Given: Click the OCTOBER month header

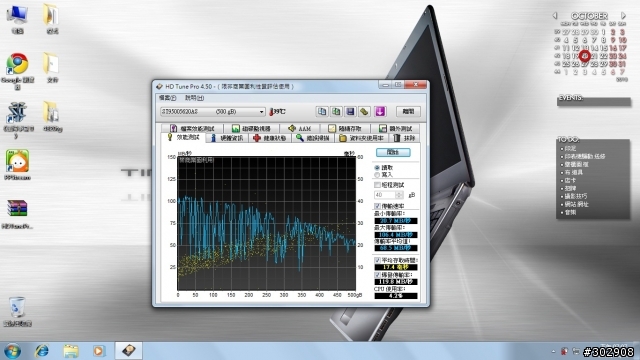Looking at the screenshot, I should pos(589,16).
